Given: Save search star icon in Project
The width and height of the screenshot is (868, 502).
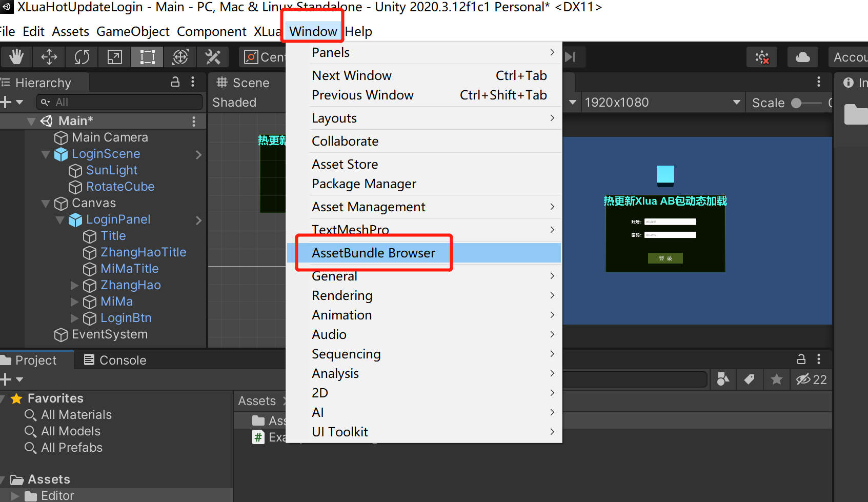Looking at the screenshot, I should tap(777, 379).
